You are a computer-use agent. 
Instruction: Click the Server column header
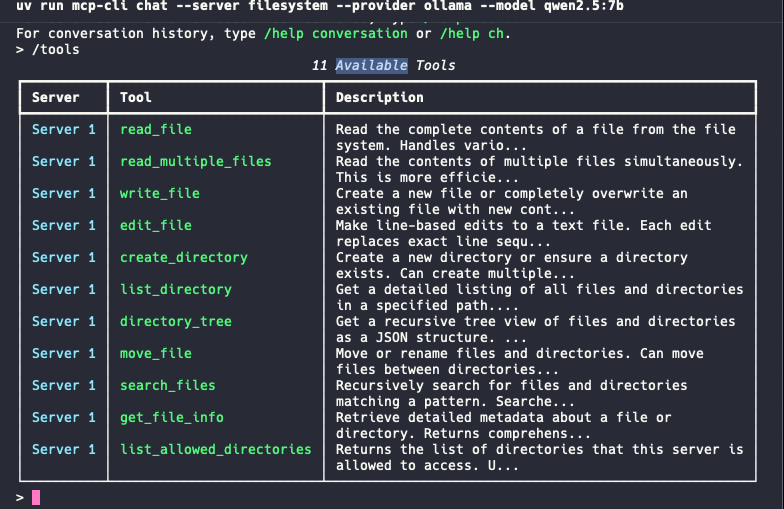[x=56, y=98]
